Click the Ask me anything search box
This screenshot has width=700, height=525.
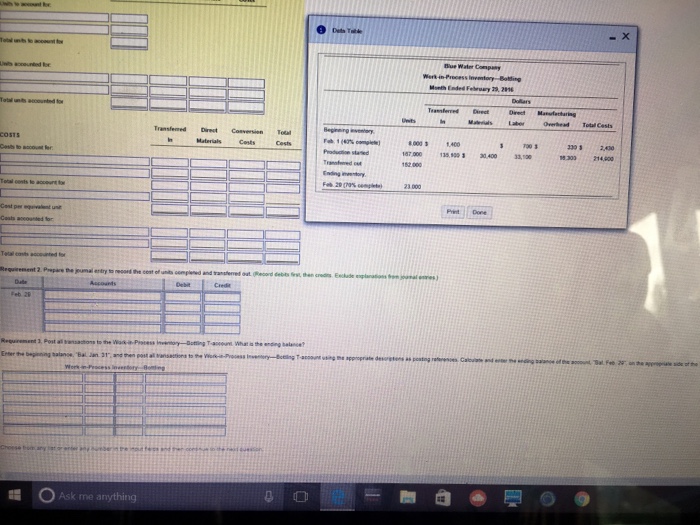point(158,496)
